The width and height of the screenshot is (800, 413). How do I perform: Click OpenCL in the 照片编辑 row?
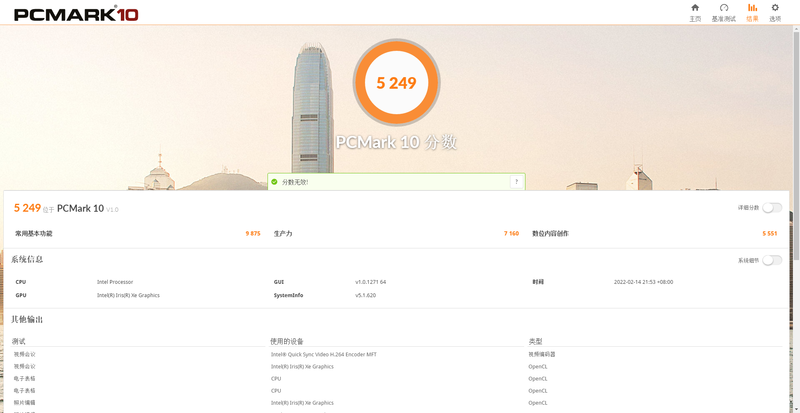(x=538, y=403)
